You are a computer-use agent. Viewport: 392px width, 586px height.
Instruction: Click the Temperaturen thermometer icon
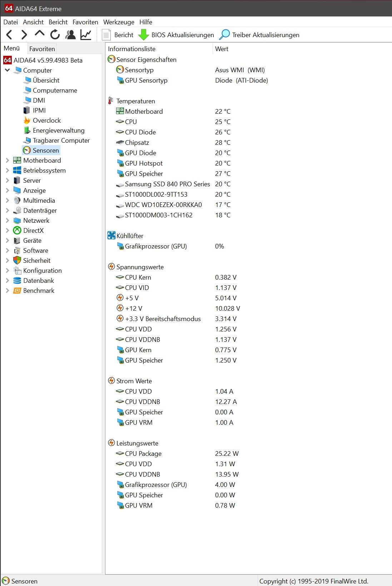click(x=111, y=101)
